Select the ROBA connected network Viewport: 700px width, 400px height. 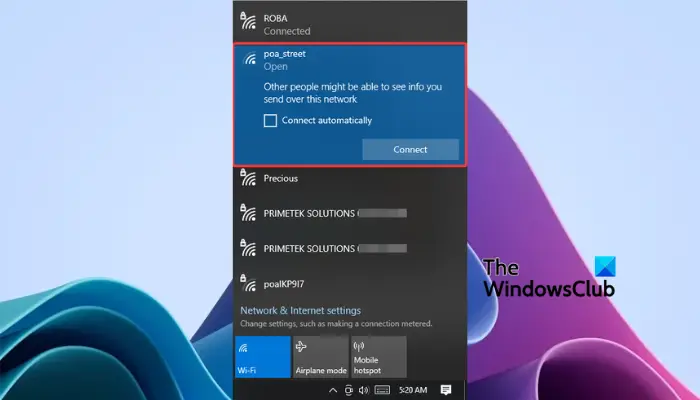pyautogui.click(x=350, y=25)
